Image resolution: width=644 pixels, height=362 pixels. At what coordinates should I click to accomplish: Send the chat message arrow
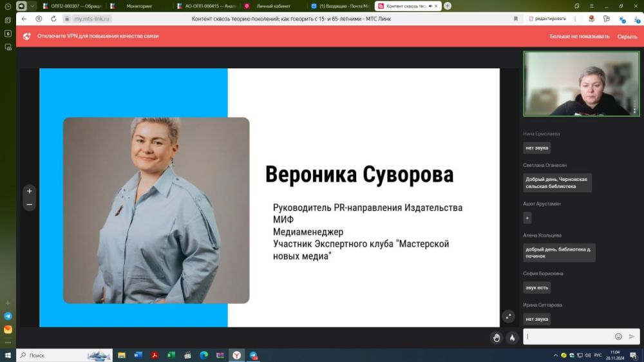(x=632, y=336)
